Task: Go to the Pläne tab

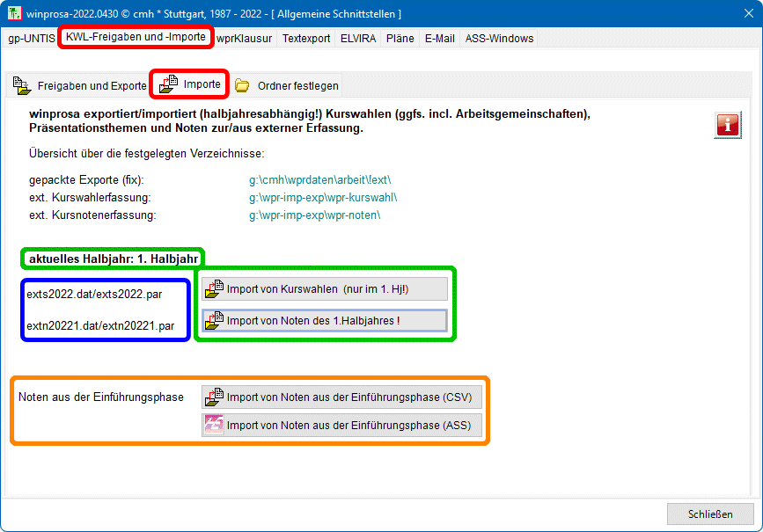Action: click(x=400, y=39)
